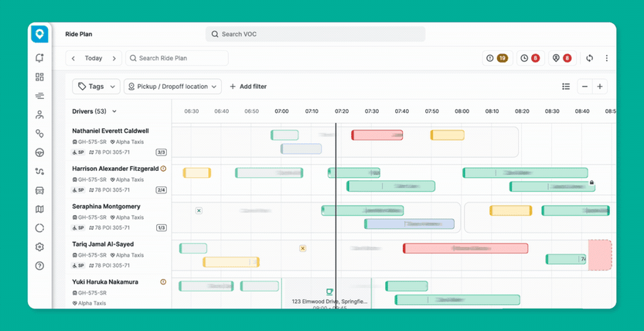Open the three-dot more options menu
This screenshot has height=331, width=644.
point(607,58)
